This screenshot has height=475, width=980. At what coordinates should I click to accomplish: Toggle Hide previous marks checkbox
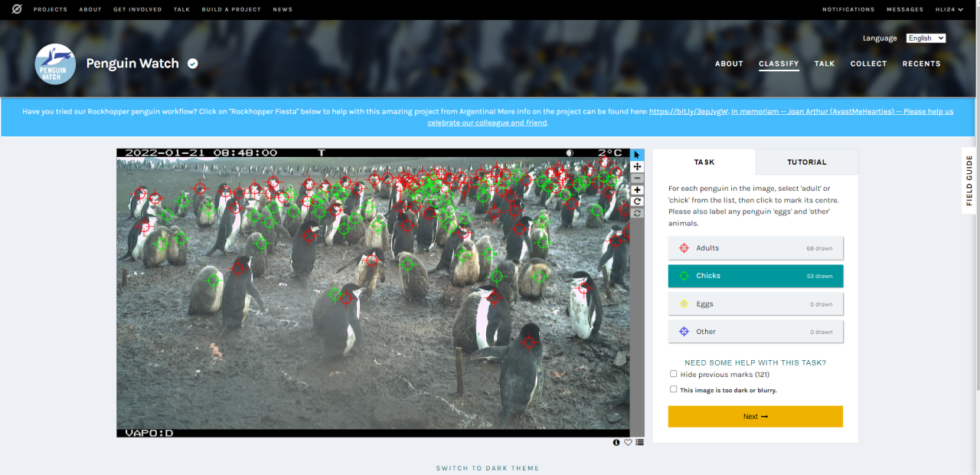674,374
